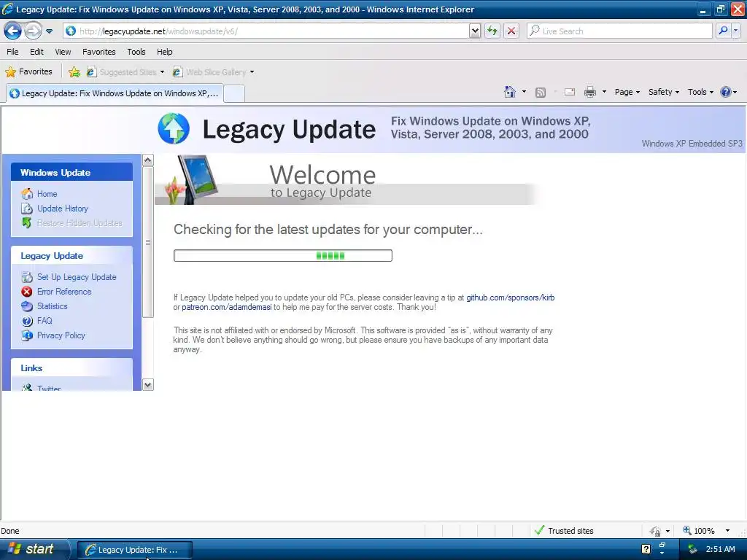Click the RSS feeds icon
The image size is (747, 560).
pyautogui.click(x=541, y=93)
